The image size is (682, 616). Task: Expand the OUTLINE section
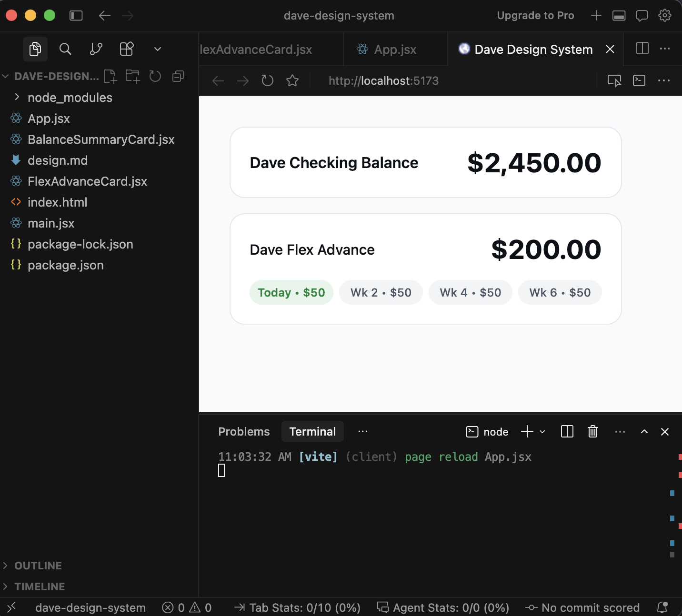99,566
